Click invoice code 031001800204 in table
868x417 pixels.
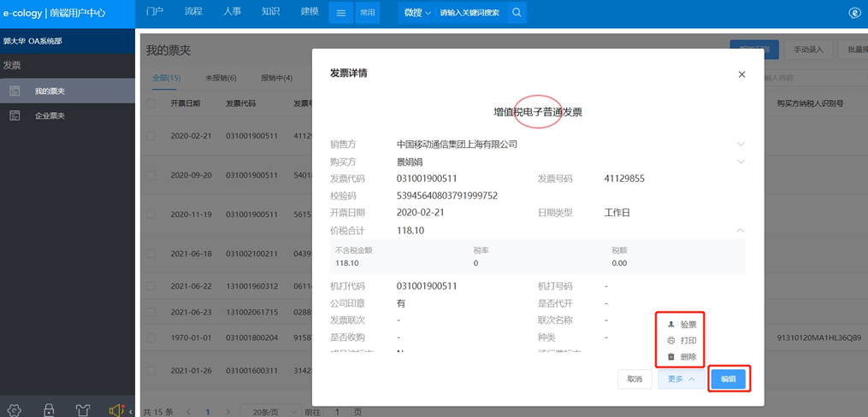[x=252, y=338]
